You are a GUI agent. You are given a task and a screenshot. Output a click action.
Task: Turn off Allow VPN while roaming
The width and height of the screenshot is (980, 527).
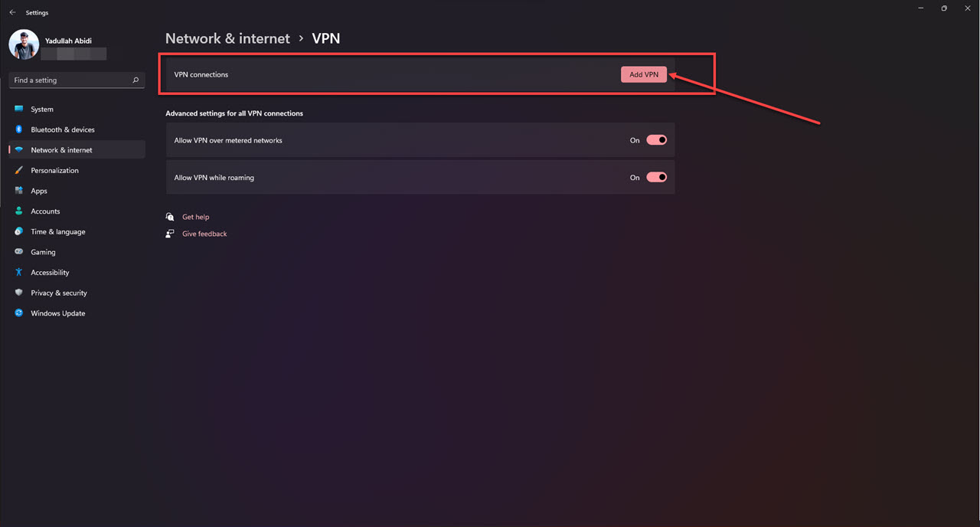657,178
